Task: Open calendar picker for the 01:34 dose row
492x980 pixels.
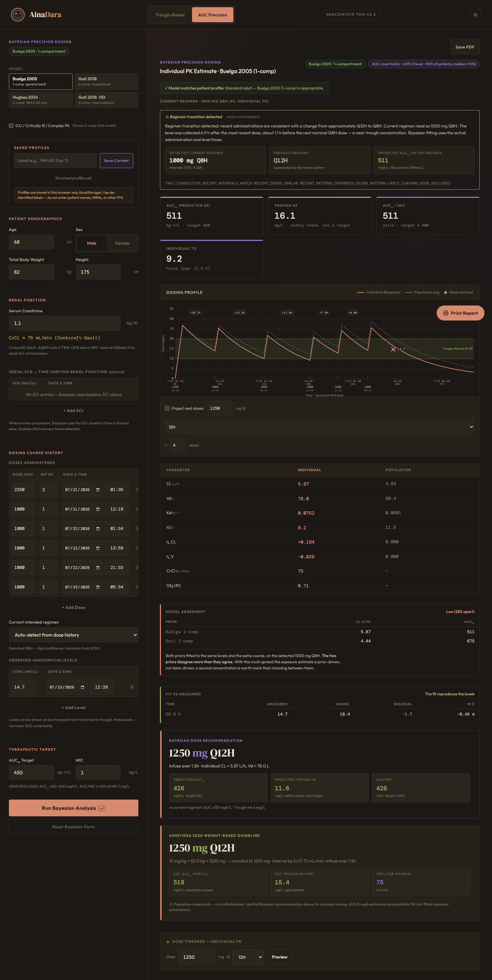Action: [x=98, y=528]
